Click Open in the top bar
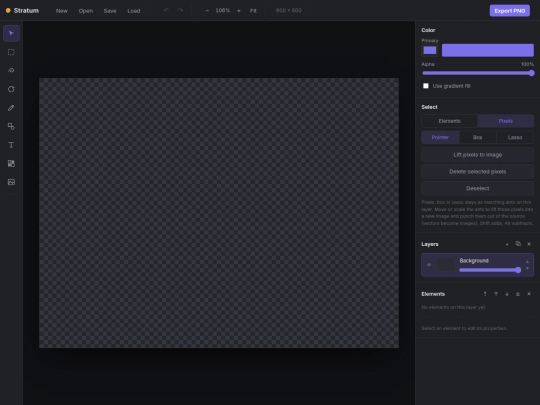540x405 pixels. (86, 11)
